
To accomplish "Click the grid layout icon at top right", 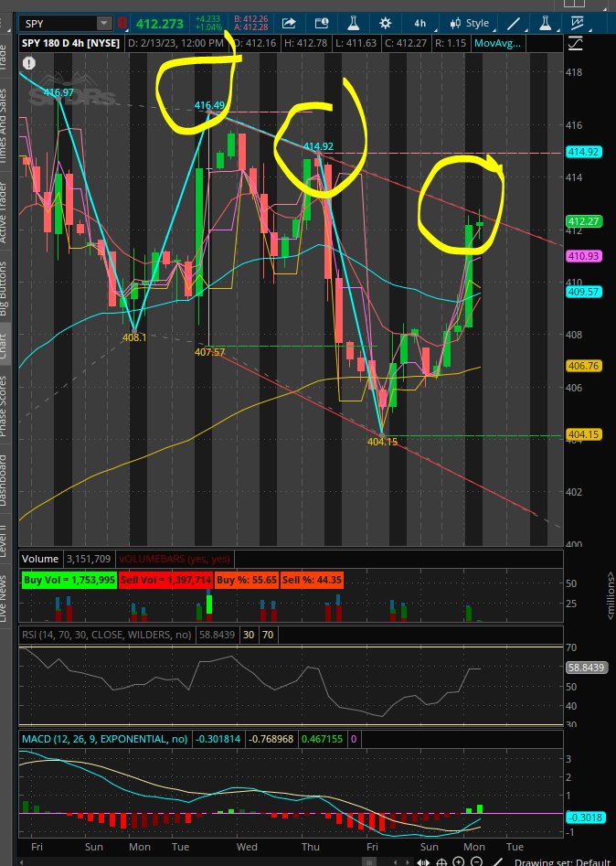I will pyautogui.click(x=574, y=4).
